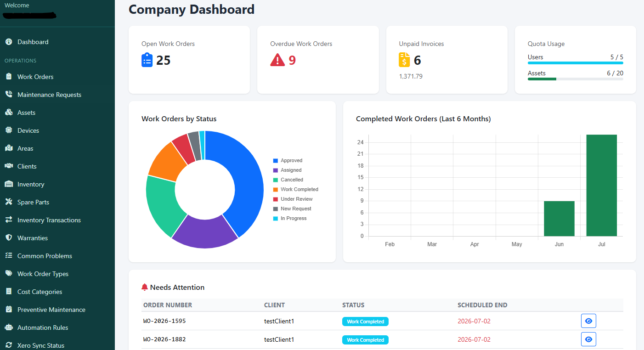Click the green Cancelled donut segment
Screen dimensions: 644x350
(161, 204)
